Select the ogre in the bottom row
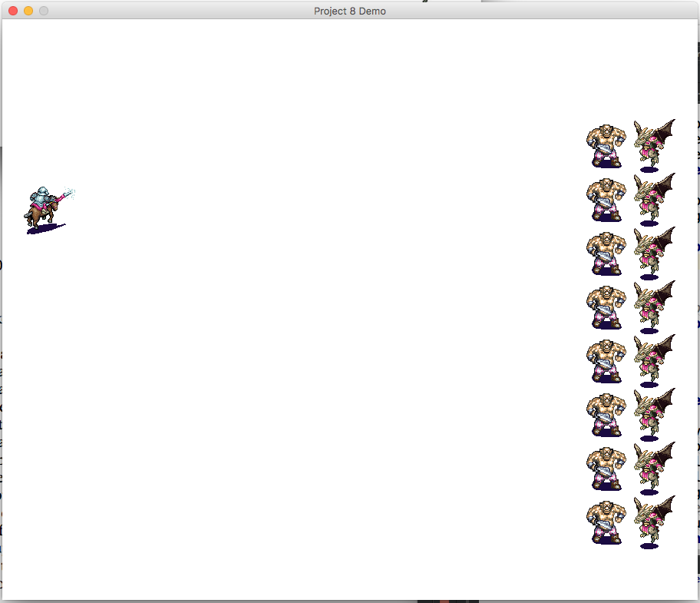This screenshot has width=700, height=603. [606, 522]
